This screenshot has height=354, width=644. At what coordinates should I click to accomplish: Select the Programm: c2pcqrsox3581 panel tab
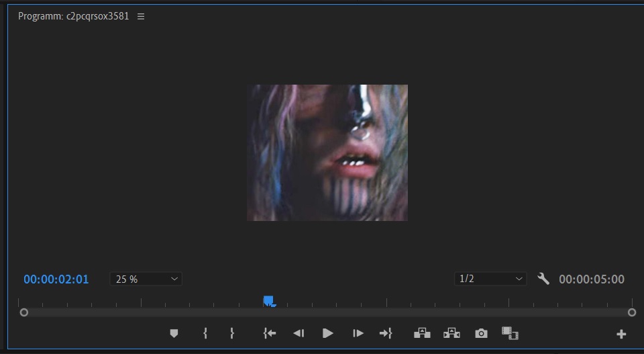74,16
